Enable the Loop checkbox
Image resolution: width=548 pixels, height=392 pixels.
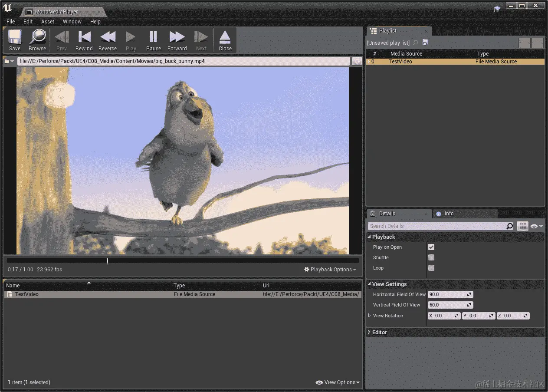(431, 268)
